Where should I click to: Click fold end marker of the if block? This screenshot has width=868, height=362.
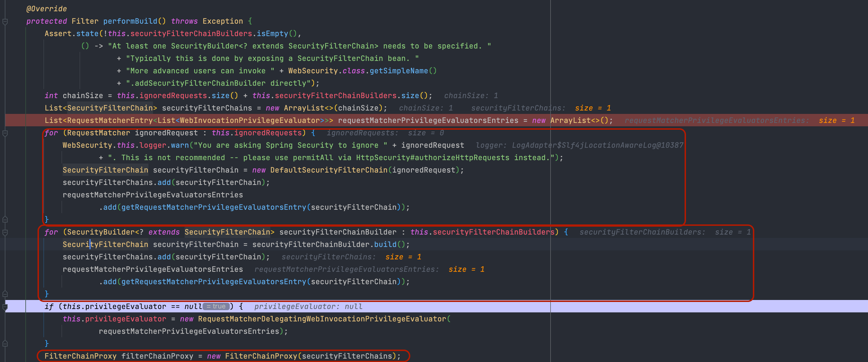5,343
